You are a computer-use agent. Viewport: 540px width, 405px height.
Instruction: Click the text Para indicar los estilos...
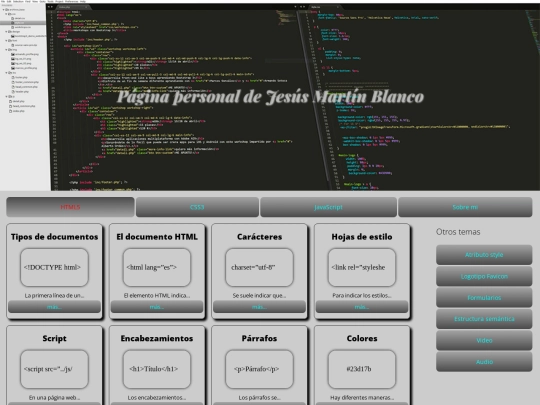pyautogui.click(x=362, y=295)
